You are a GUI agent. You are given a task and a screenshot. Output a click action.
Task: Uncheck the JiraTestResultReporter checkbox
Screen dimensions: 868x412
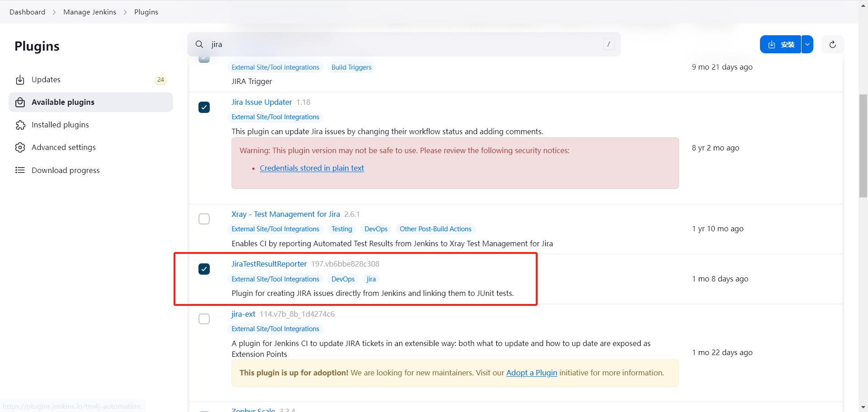[x=204, y=269]
